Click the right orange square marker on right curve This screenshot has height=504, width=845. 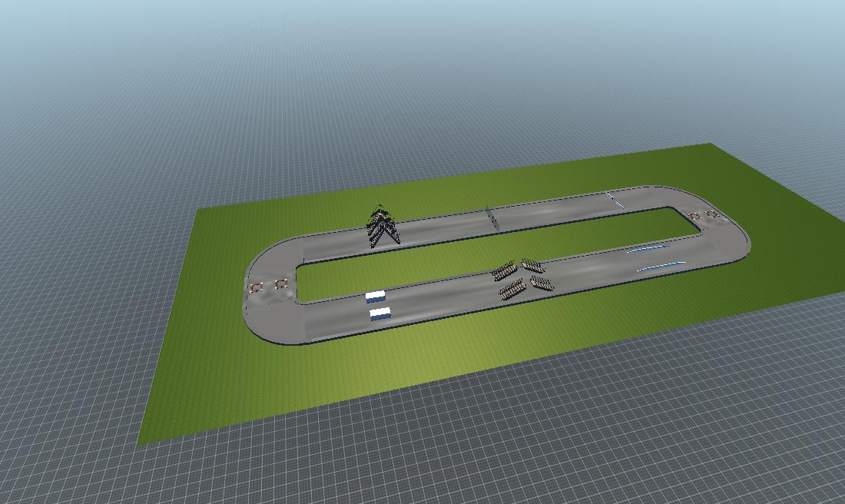pyautogui.click(x=711, y=214)
